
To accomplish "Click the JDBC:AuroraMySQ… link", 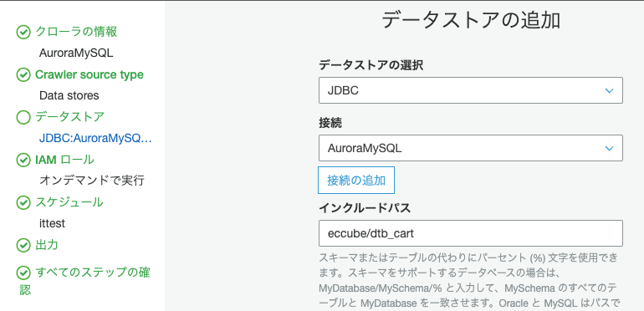I will coord(95,139).
